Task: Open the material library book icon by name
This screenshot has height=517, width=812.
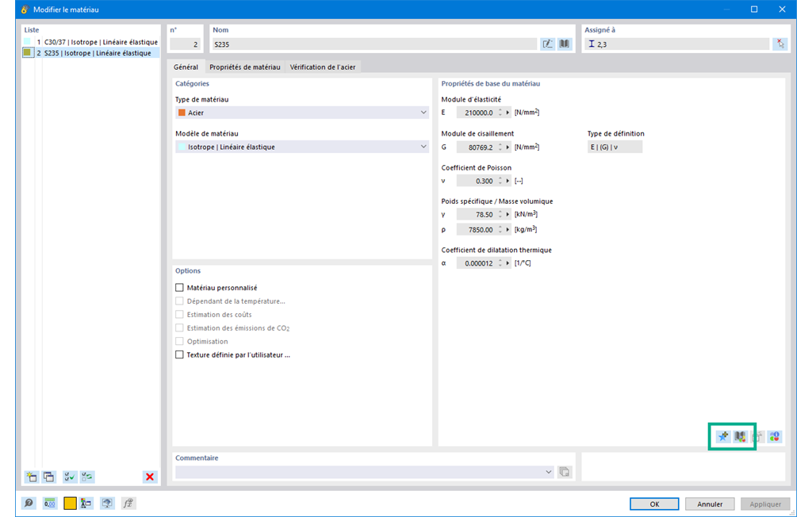Action: pyautogui.click(x=565, y=44)
